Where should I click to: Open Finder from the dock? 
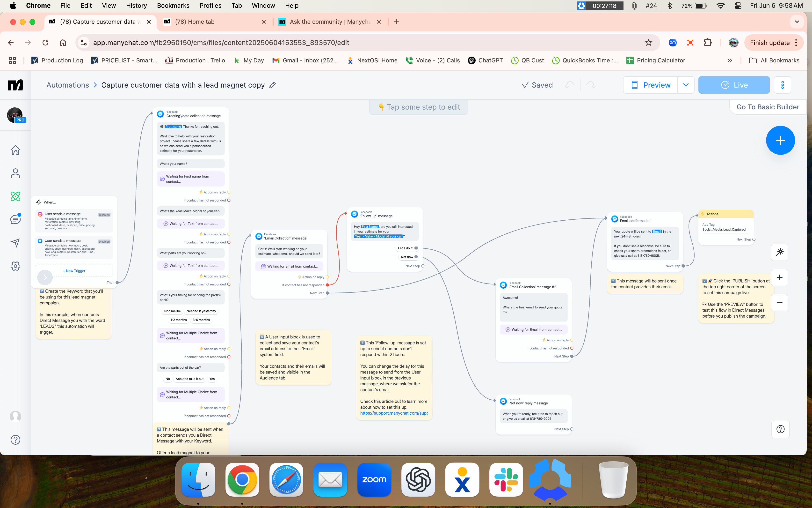(x=198, y=480)
